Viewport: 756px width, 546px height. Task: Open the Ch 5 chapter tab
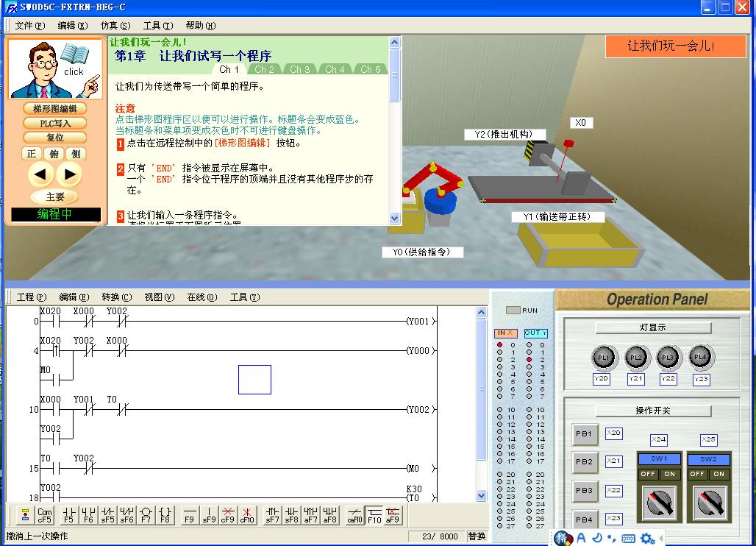click(x=371, y=69)
